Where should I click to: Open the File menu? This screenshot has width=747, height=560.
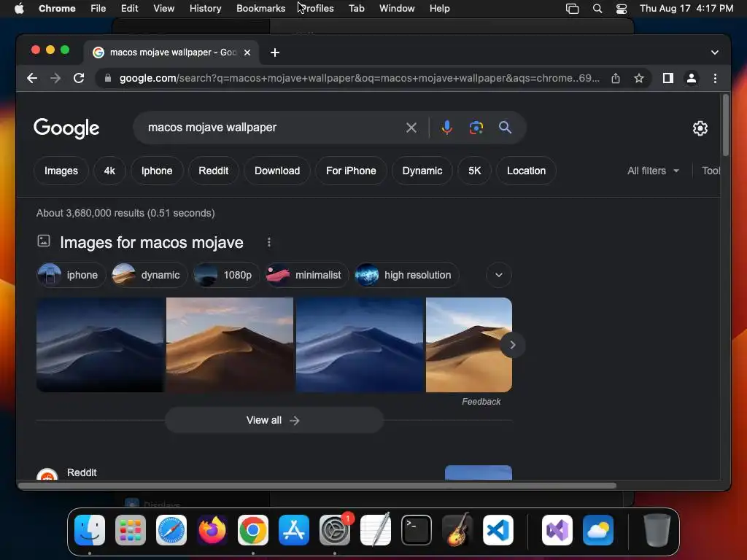[x=98, y=9]
